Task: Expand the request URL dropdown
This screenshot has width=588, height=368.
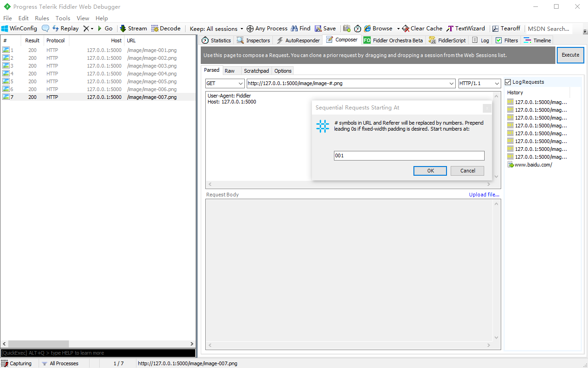Action: coord(452,83)
